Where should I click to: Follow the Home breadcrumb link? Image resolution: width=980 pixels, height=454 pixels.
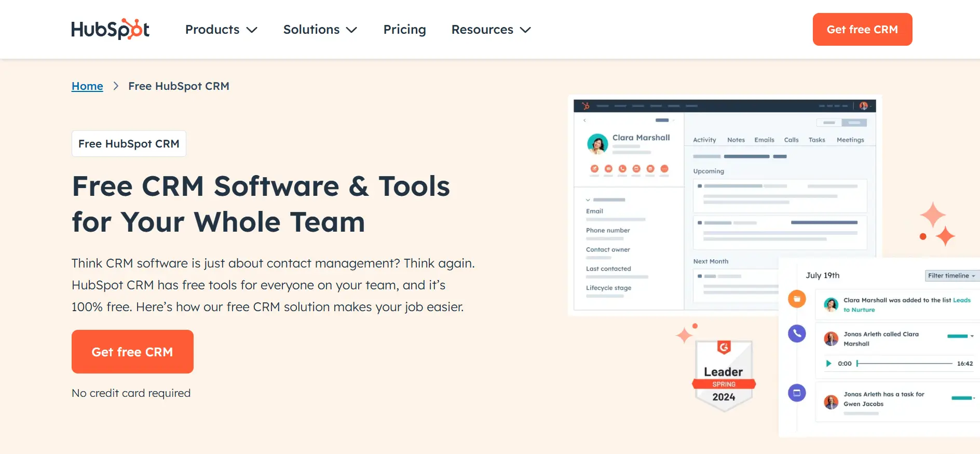(x=87, y=86)
